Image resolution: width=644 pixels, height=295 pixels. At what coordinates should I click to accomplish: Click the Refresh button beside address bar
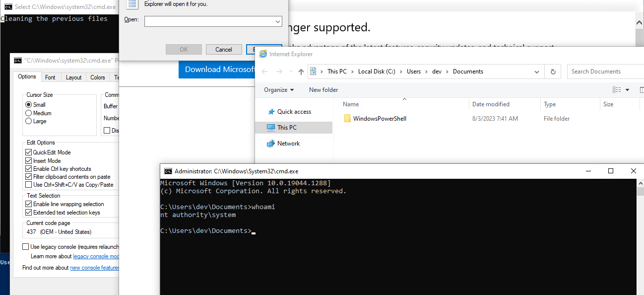(x=553, y=72)
